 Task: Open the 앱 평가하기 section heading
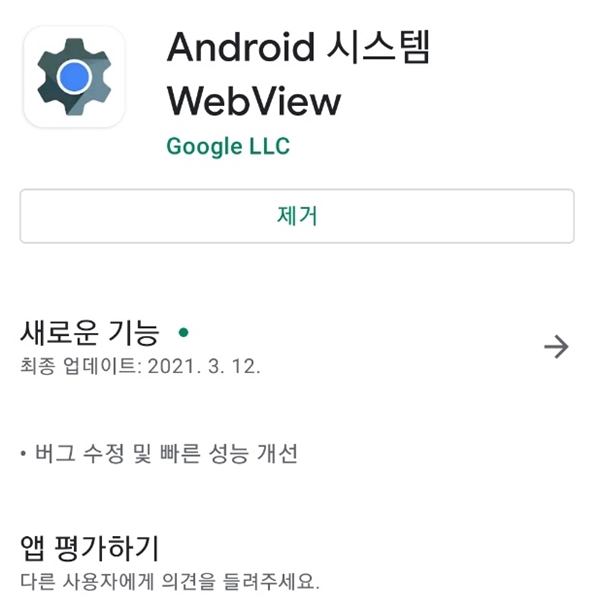[x=90, y=548]
